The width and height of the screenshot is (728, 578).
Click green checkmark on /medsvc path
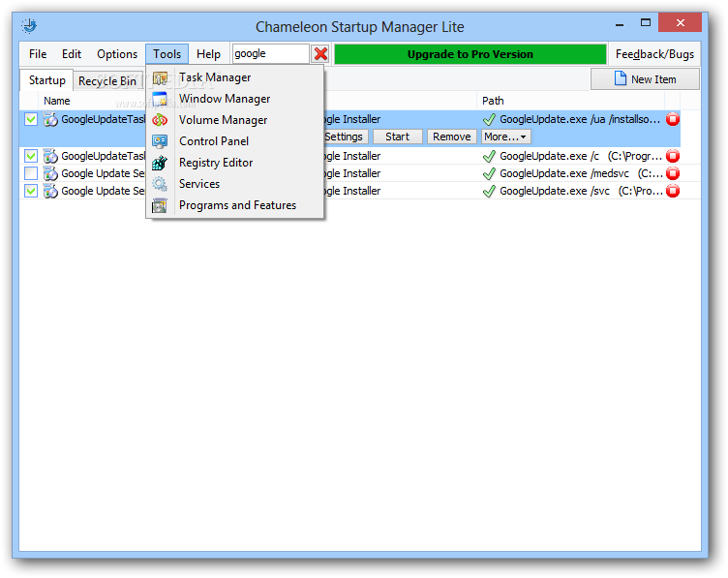click(x=489, y=173)
